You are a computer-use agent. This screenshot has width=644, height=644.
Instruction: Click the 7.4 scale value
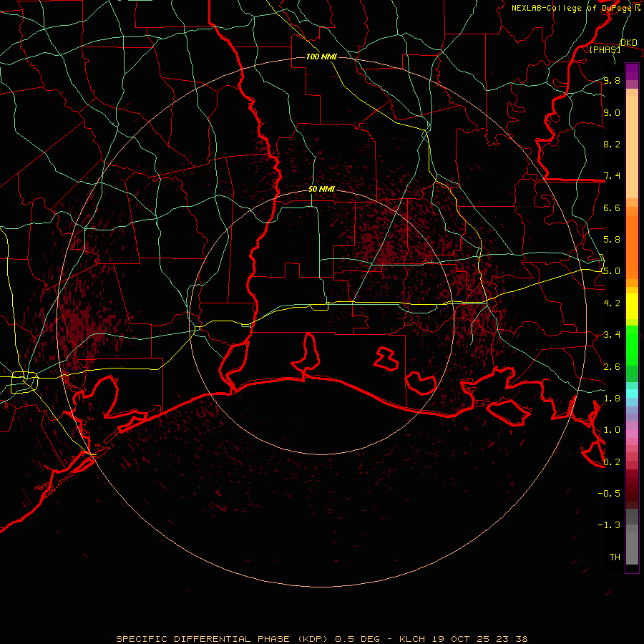612,176
